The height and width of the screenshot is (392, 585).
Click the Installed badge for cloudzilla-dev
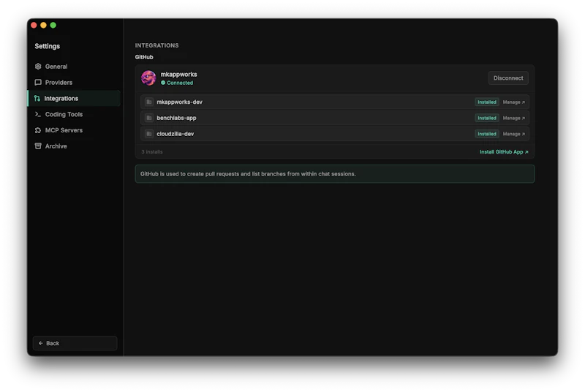coord(487,134)
